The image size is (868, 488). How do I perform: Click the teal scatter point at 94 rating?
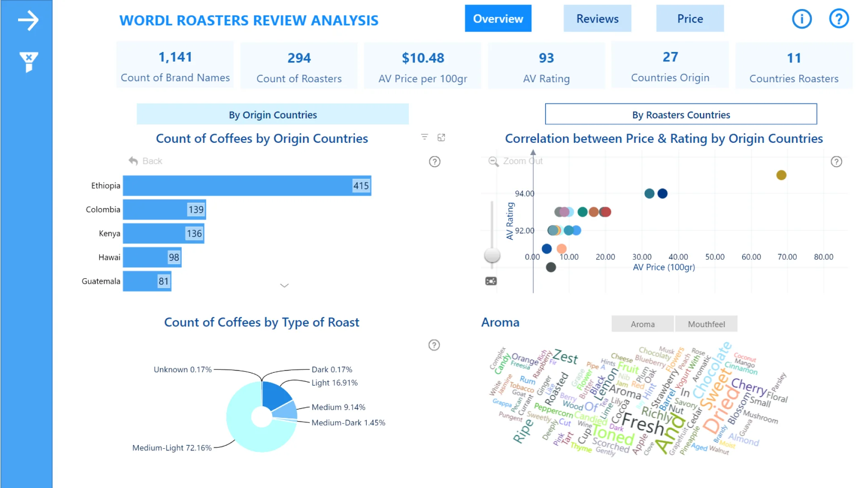tap(649, 194)
